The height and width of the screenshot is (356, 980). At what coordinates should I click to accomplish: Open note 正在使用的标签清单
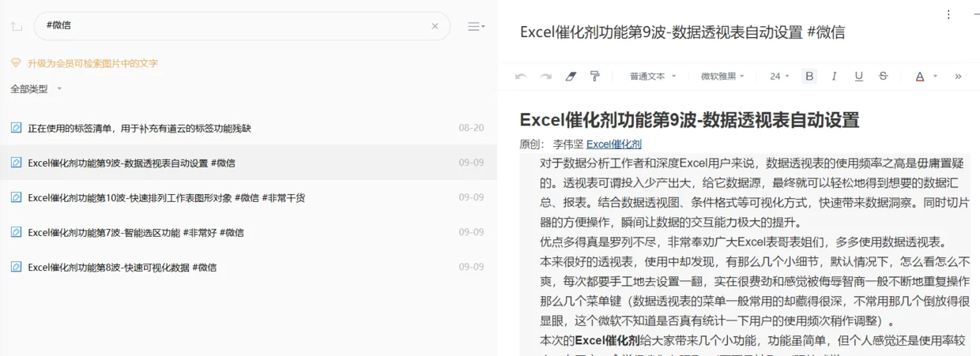point(248,128)
